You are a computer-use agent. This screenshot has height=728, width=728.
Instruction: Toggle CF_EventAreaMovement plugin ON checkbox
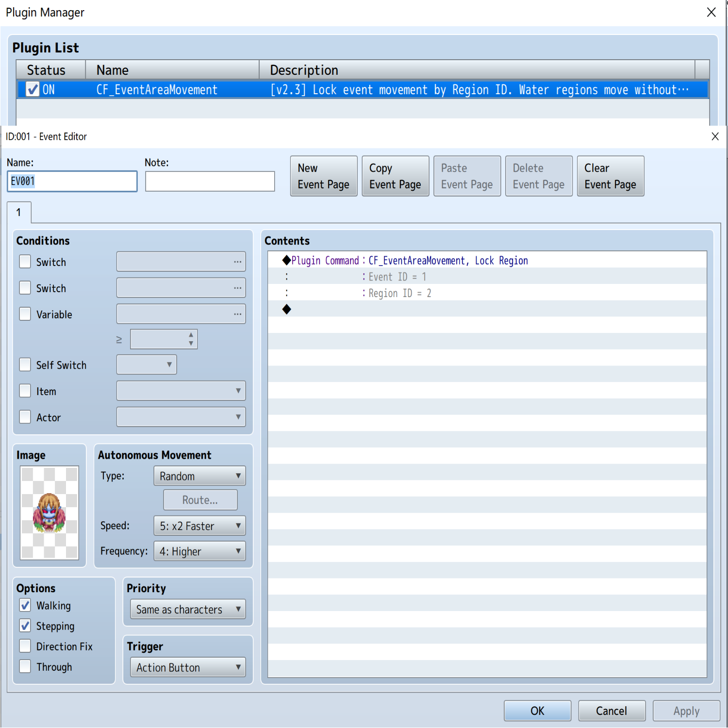tap(33, 89)
